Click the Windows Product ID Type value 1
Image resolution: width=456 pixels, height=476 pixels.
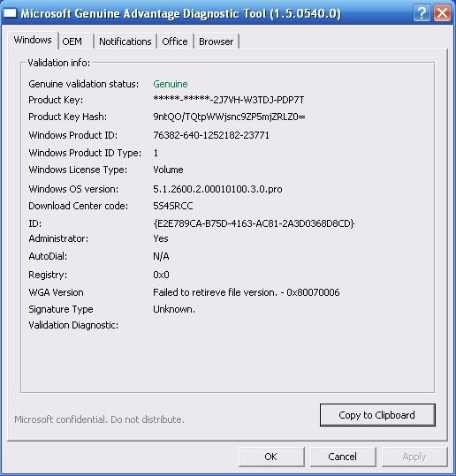pyautogui.click(x=156, y=153)
